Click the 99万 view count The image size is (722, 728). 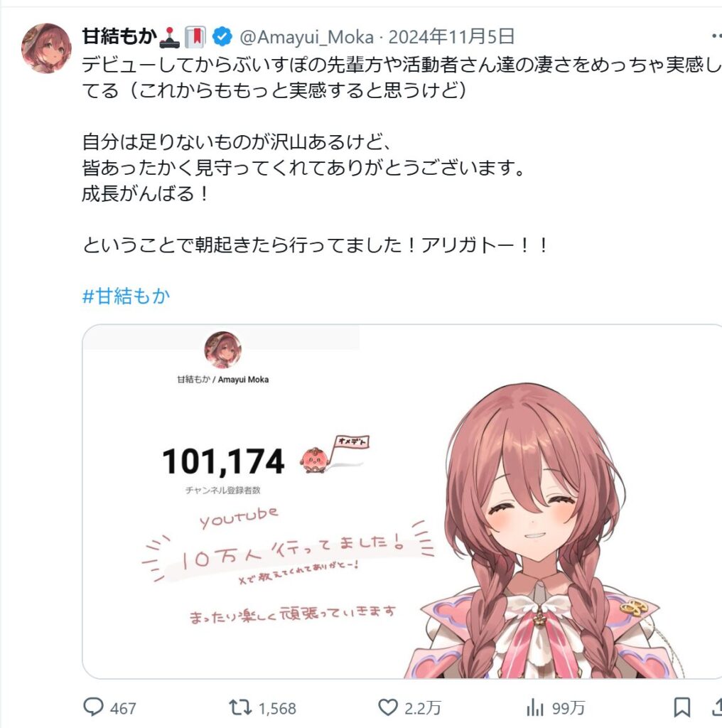point(569,709)
